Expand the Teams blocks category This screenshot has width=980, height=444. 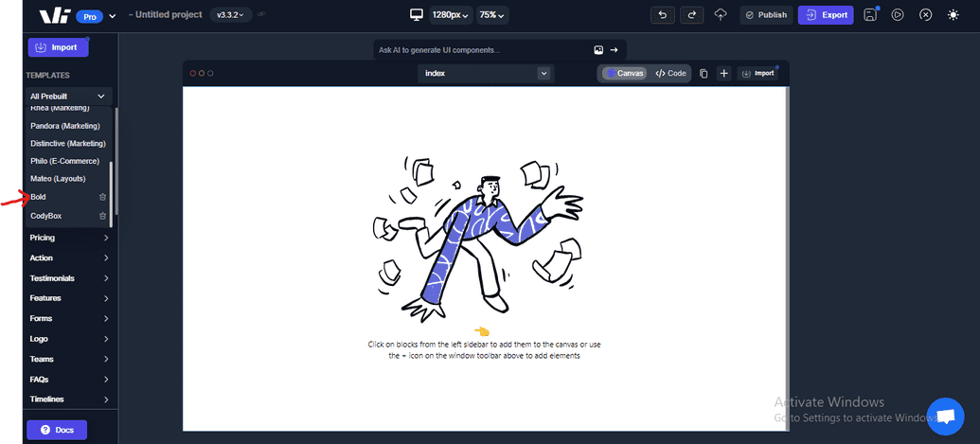pos(69,359)
